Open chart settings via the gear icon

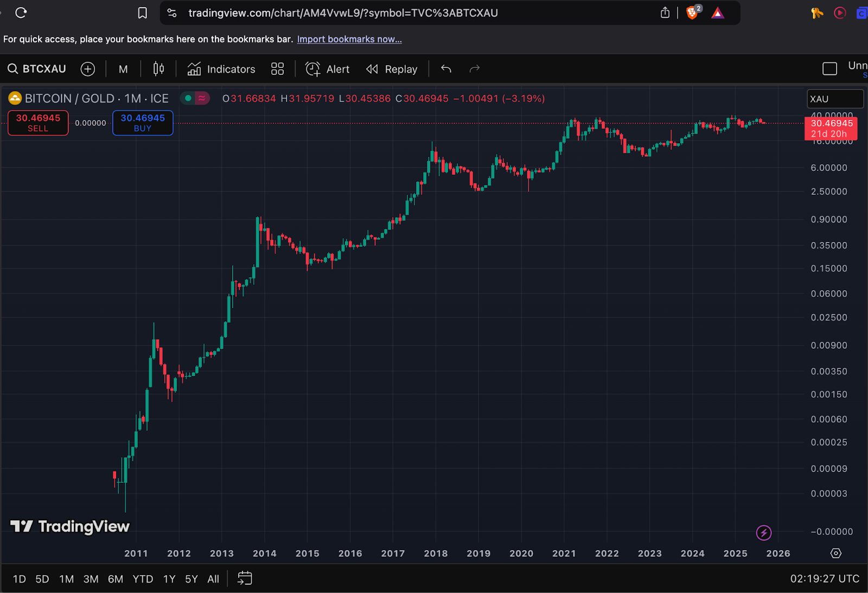coord(835,553)
